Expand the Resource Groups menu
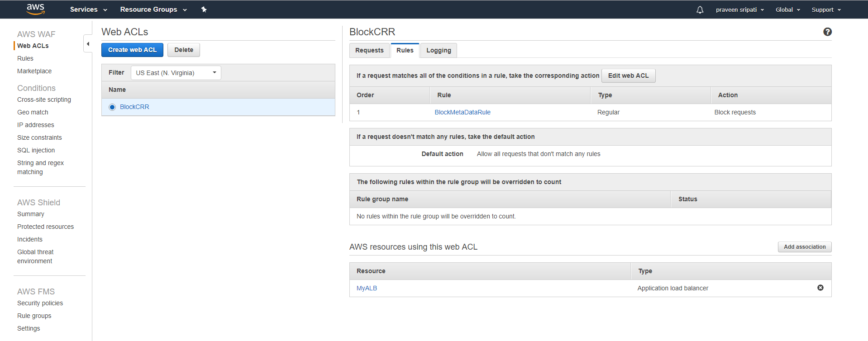The width and height of the screenshot is (868, 341). pyautogui.click(x=153, y=9)
